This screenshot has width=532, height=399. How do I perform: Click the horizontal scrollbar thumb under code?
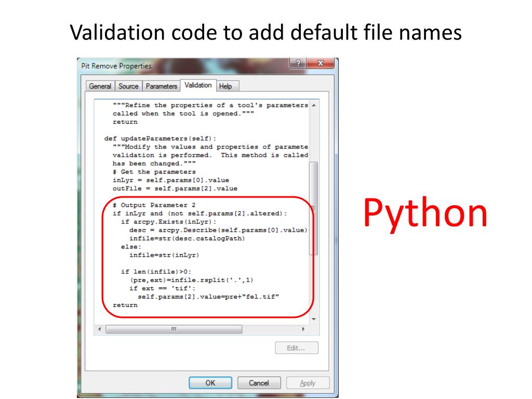(x=174, y=329)
